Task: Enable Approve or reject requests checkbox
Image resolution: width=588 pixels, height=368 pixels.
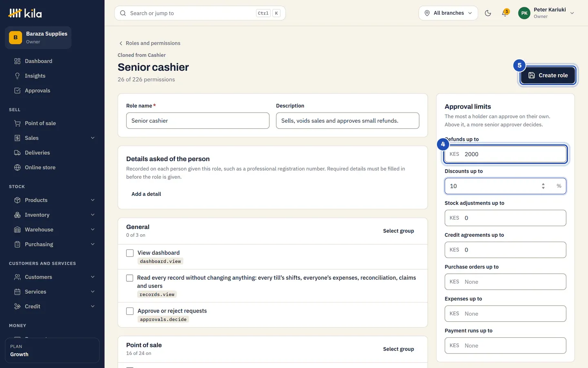Action: [x=130, y=311]
